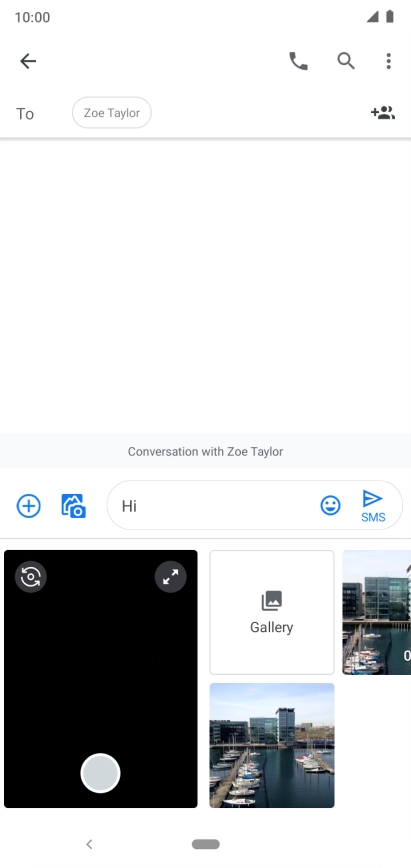Go back using the top-left arrow
411x868 pixels.
pyautogui.click(x=28, y=61)
